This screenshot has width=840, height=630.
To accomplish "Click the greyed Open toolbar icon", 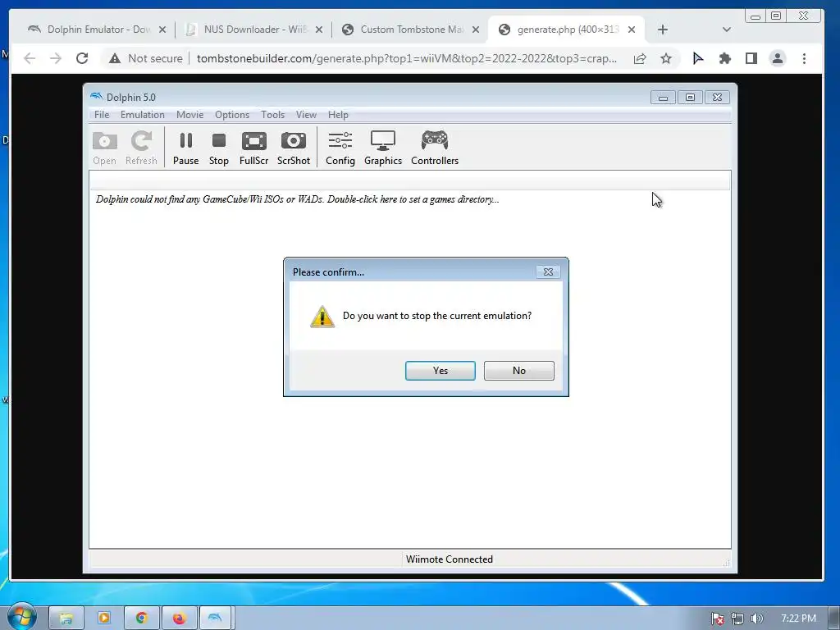I will tap(104, 148).
